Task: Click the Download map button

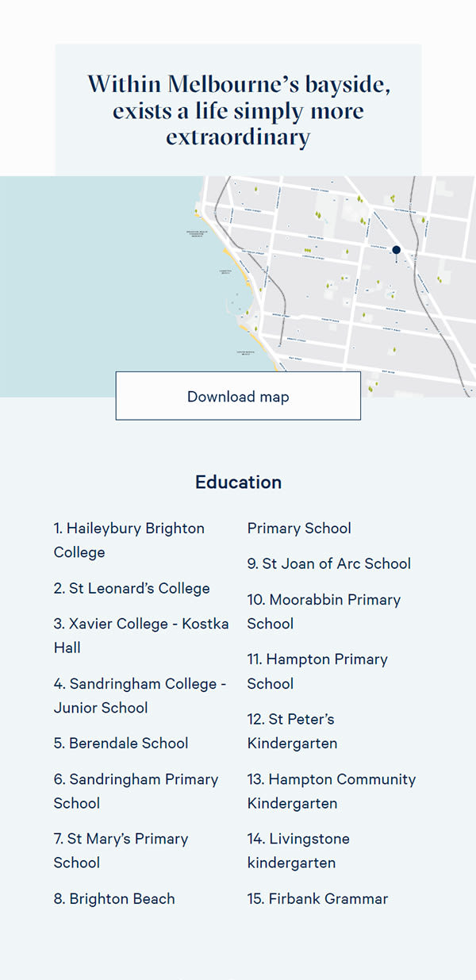Action: [238, 396]
